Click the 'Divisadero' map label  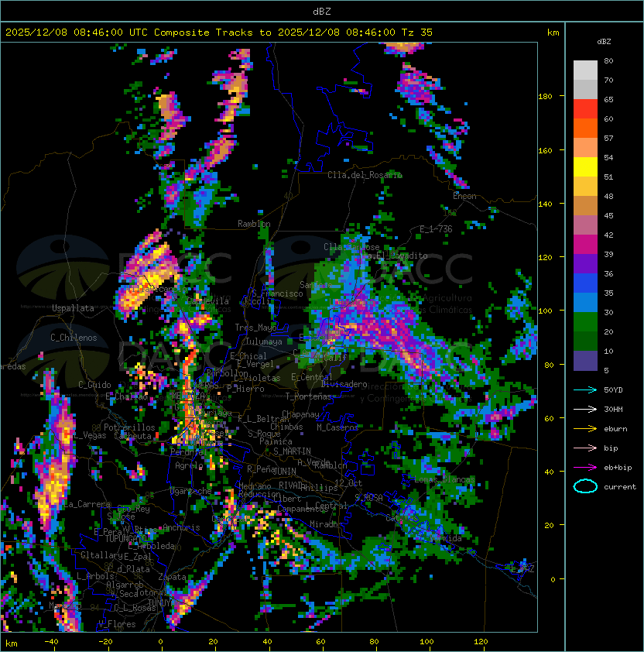[x=344, y=384]
